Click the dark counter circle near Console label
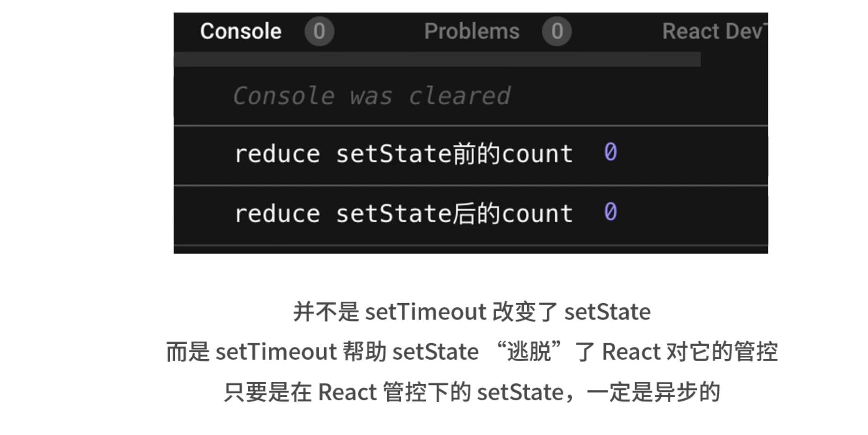Image resolution: width=868 pixels, height=435 pixels. [x=319, y=31]
